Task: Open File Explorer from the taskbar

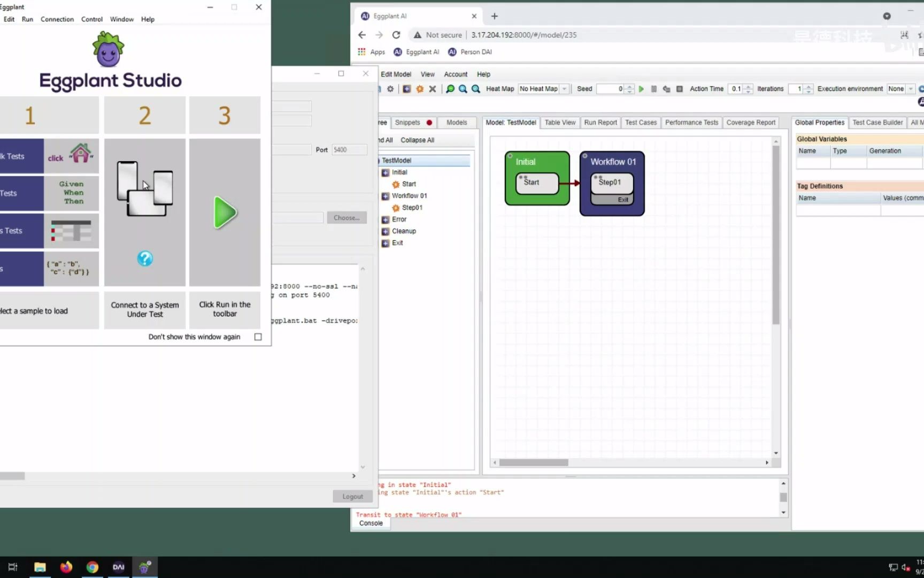Action: coord(40,567)
